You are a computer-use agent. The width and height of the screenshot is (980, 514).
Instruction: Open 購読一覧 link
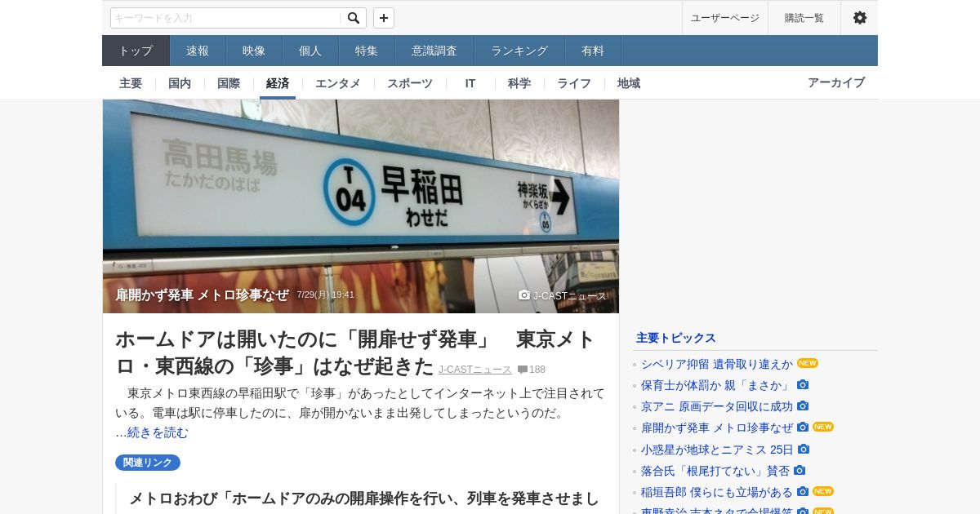[804, 18]
